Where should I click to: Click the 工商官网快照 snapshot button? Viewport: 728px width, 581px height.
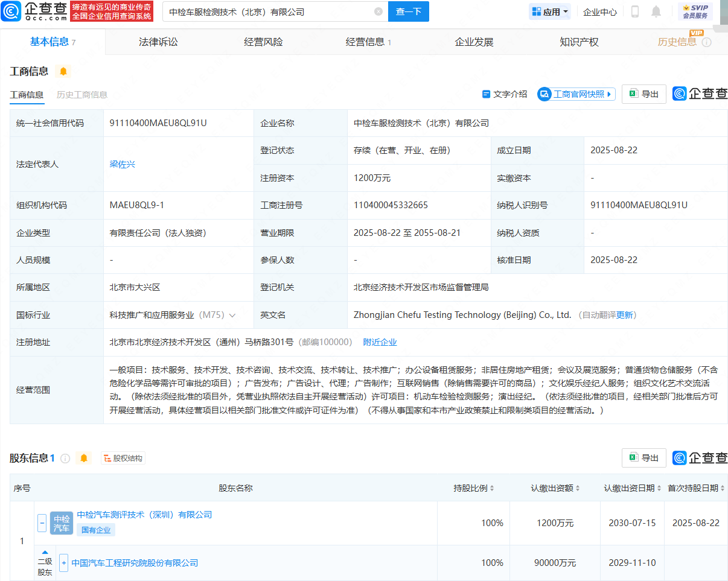576,94
